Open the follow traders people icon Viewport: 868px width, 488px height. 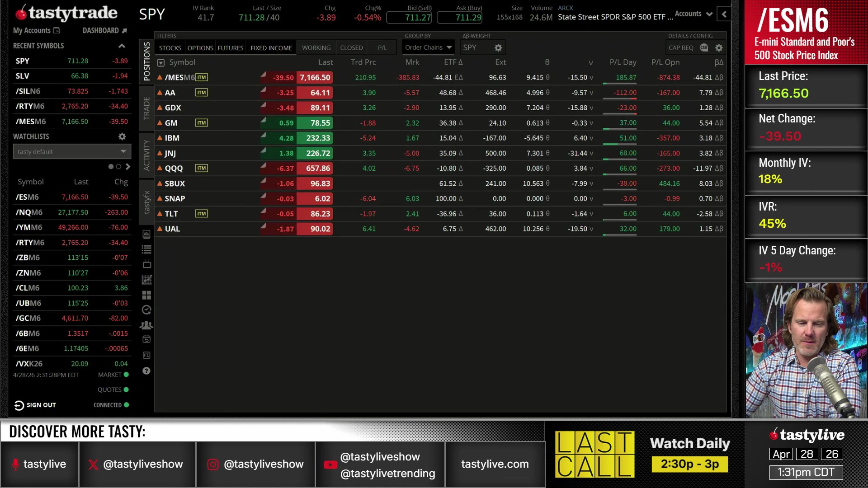tap(146, 325)
